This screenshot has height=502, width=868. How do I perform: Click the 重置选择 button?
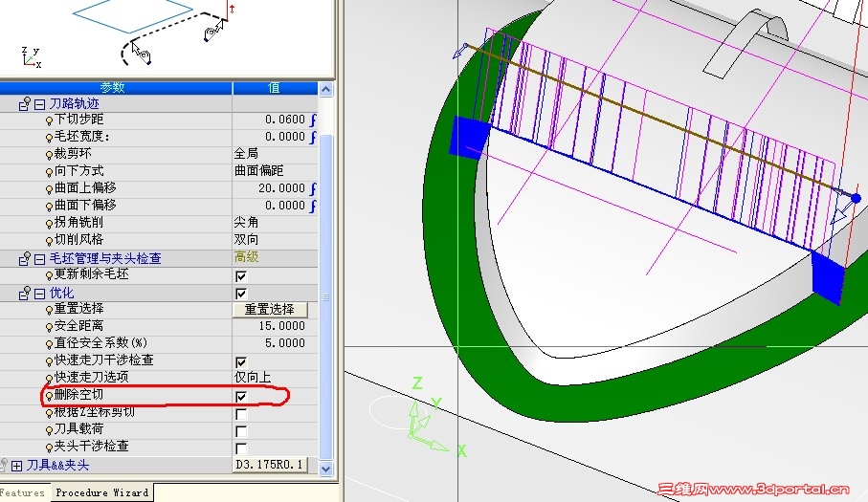click(270, 310)
